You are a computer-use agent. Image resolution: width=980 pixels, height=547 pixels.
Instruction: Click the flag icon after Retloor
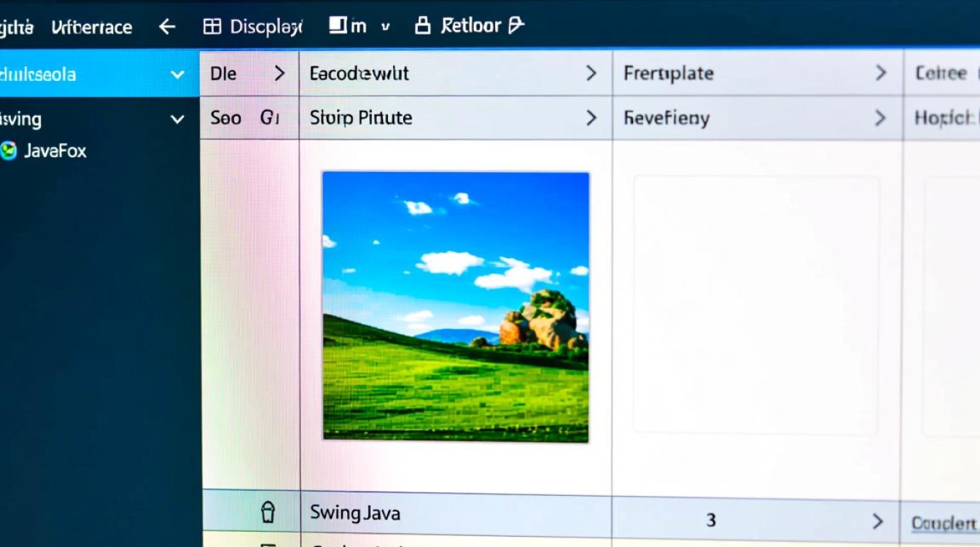(x=516, y=26)
